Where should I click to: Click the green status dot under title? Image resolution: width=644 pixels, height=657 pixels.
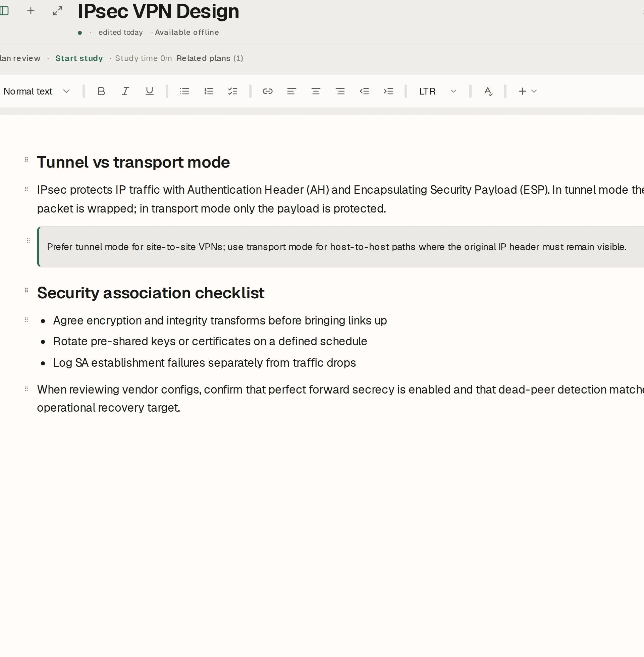coord(80,33)
